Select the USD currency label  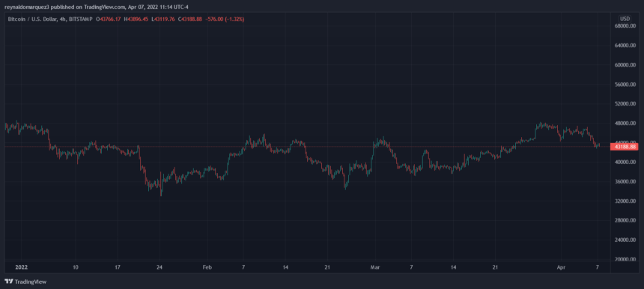point(625,19)
